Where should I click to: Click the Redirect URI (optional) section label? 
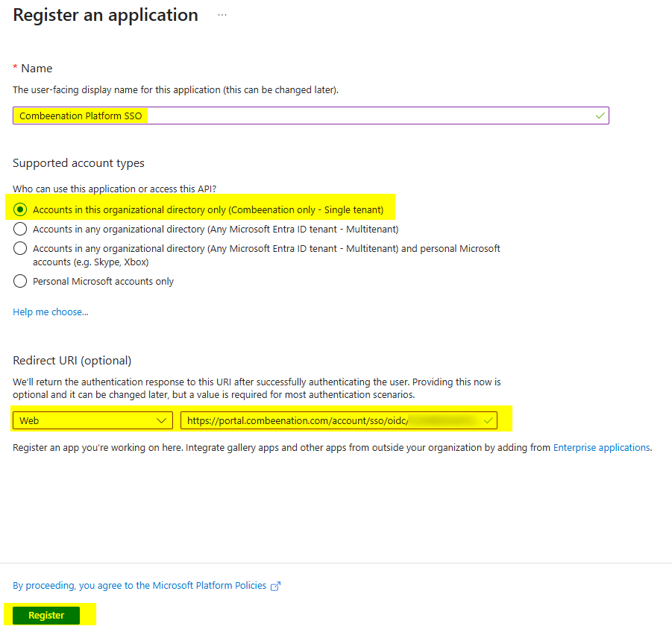point(72,361)
